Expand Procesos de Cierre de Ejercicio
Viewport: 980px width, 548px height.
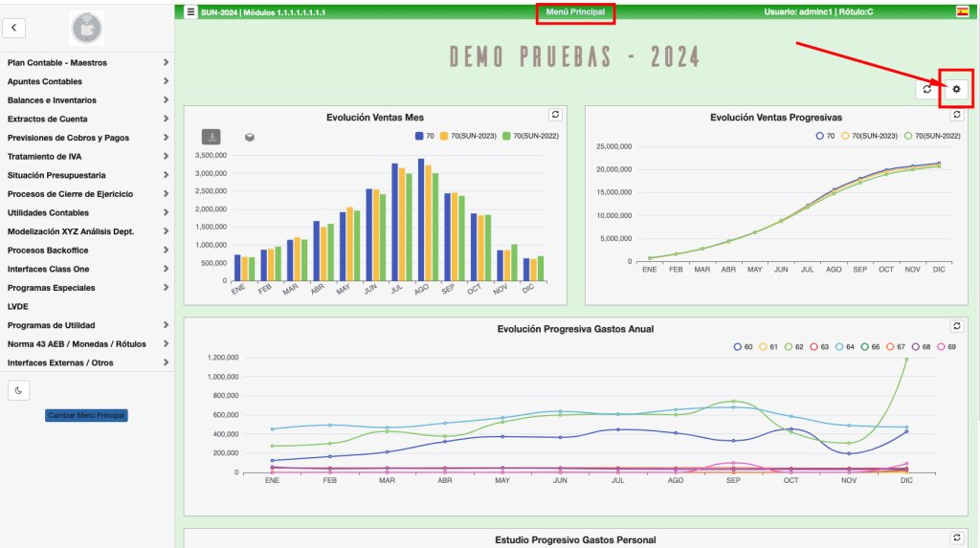point(86,194)
